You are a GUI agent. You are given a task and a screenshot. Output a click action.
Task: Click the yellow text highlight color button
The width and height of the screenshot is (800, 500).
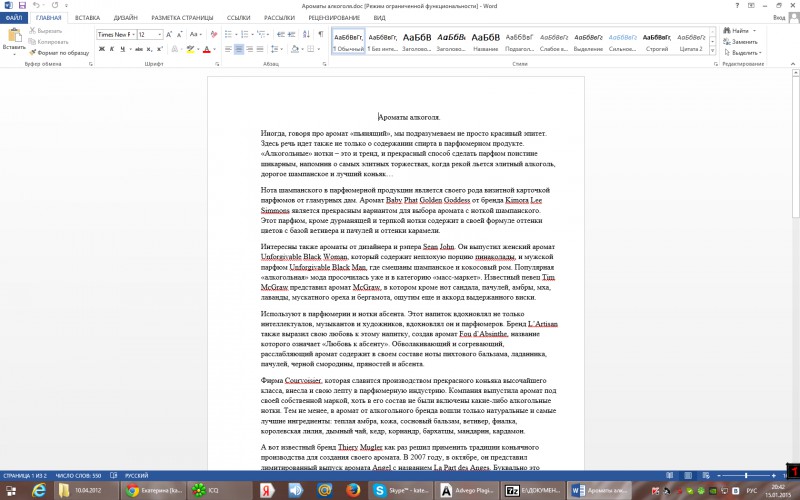tap(190, 49)
